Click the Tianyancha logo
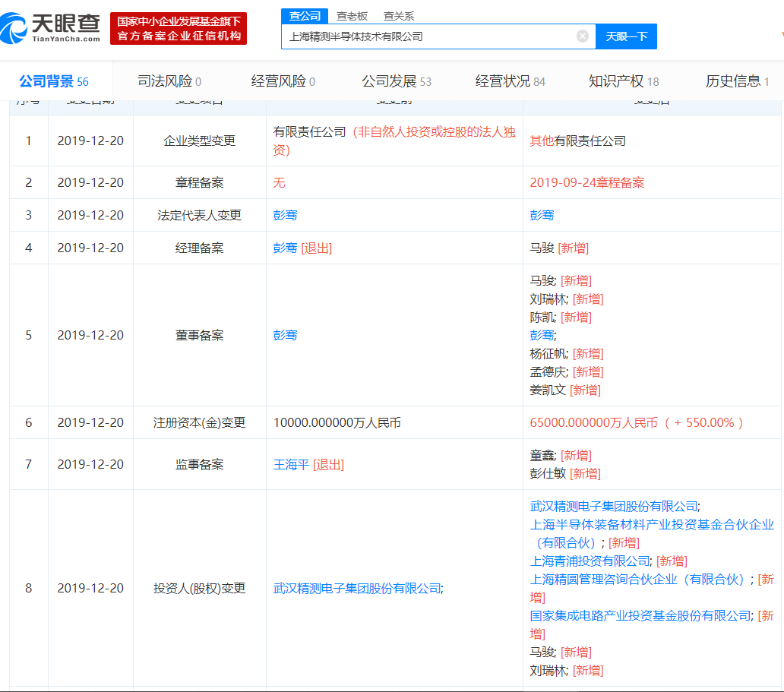The image size is (784, 692). click(52, 28)
